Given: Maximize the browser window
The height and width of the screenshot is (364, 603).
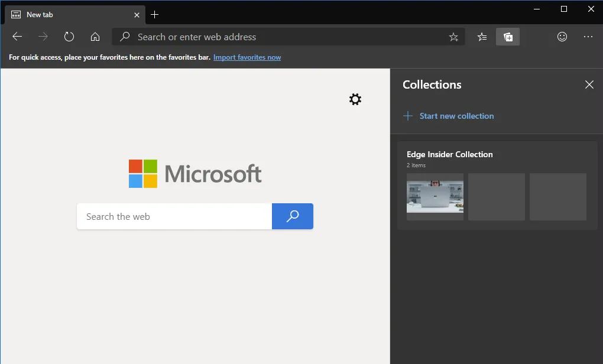Looking at the screenshot, I should click(x=564, y=9).
